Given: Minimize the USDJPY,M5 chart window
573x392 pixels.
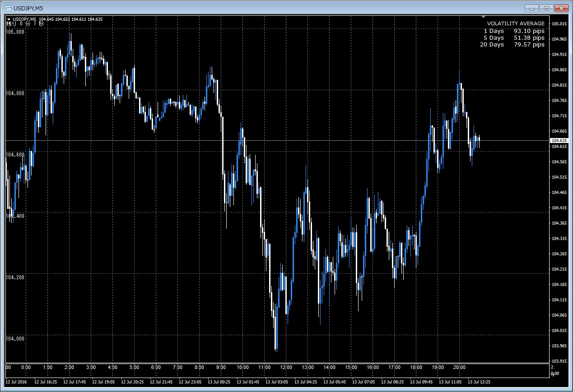Looking at the screenshot, I should coord(531,8).
